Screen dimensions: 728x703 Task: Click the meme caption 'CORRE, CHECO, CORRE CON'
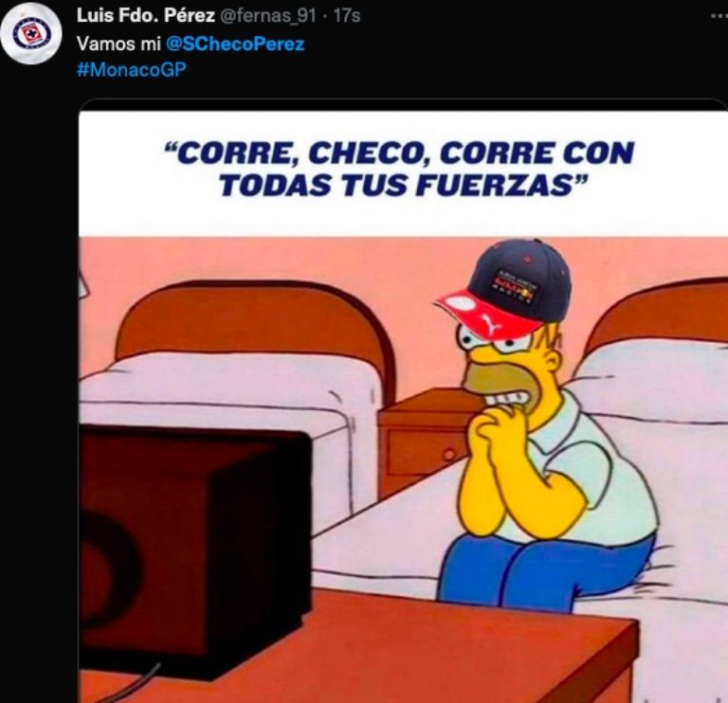point(399,153)
